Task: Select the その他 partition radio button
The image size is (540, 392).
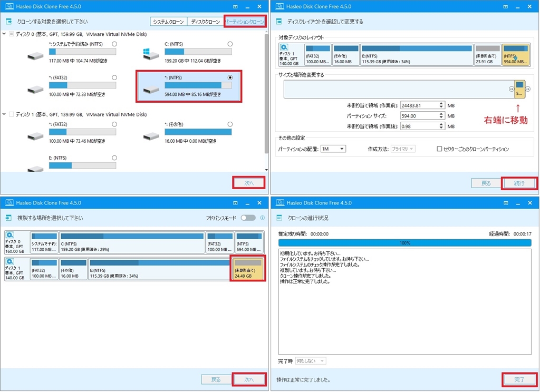Action: coord(230,124)
